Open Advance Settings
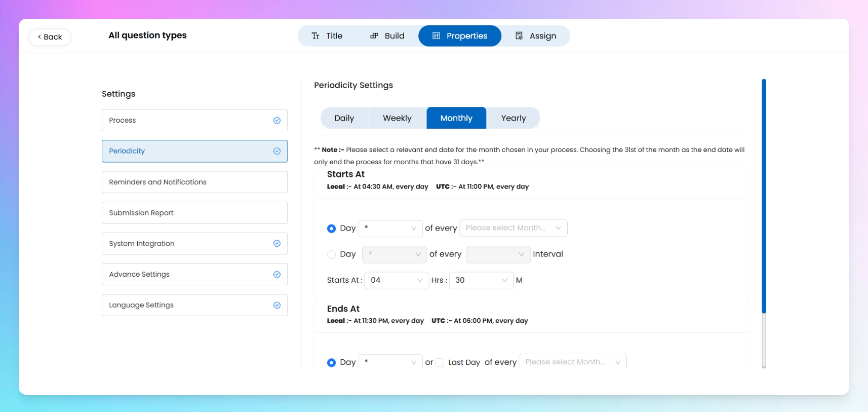This screenshot has width=868, height=412. coord(194,274)
